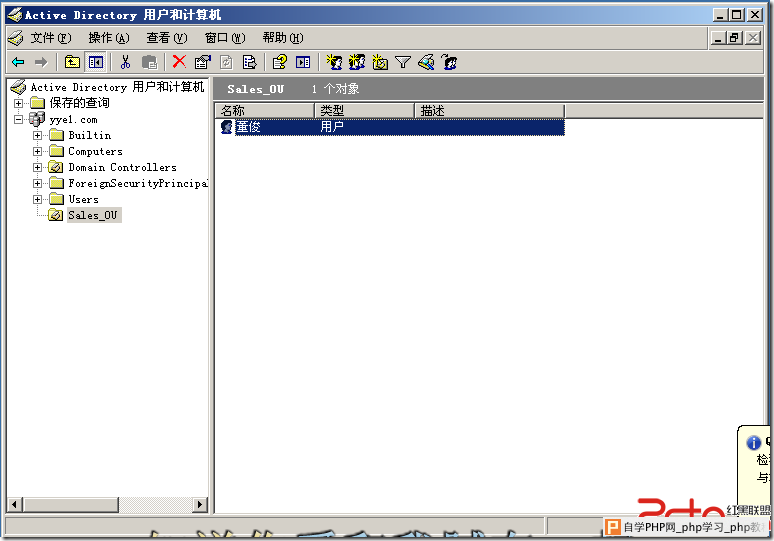Open filter options funnel icon
The image size is (774, 541).
403,62
